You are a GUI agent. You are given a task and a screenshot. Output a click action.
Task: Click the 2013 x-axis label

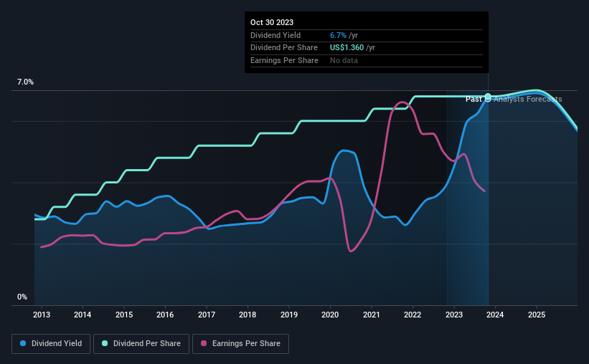(42, 315)
